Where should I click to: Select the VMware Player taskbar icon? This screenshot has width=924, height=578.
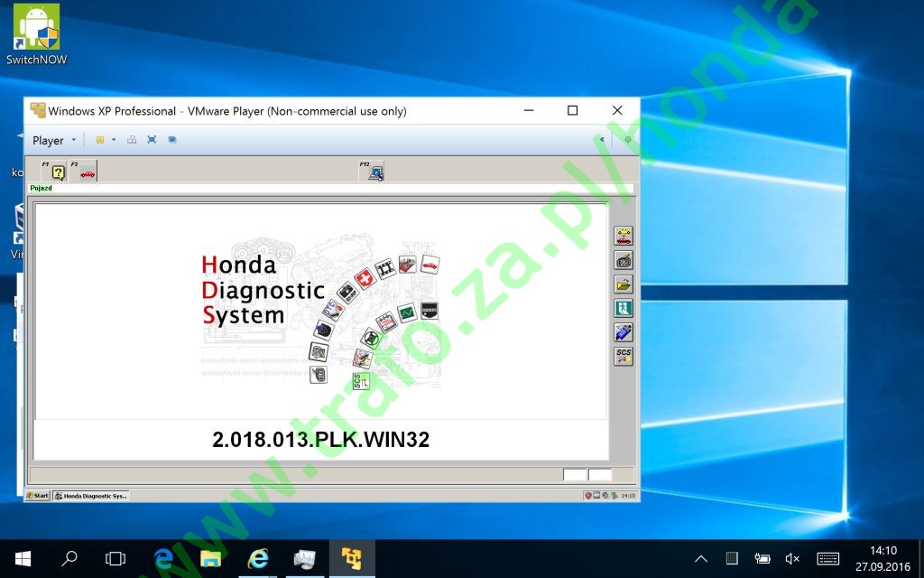pos(352,558)
